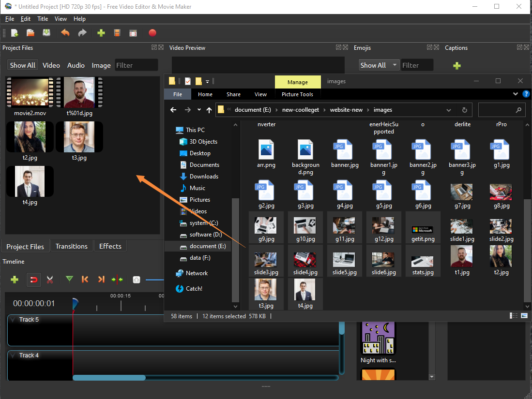Toggle Explorer details view button

(x=514, y=316)
